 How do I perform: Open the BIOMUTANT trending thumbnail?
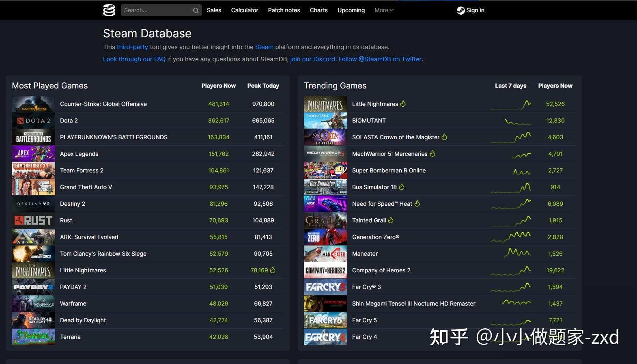coord(325,121)
